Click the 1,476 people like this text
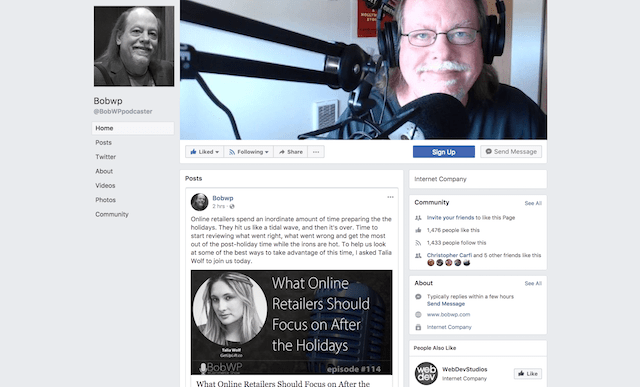 (x=453, y=230)
